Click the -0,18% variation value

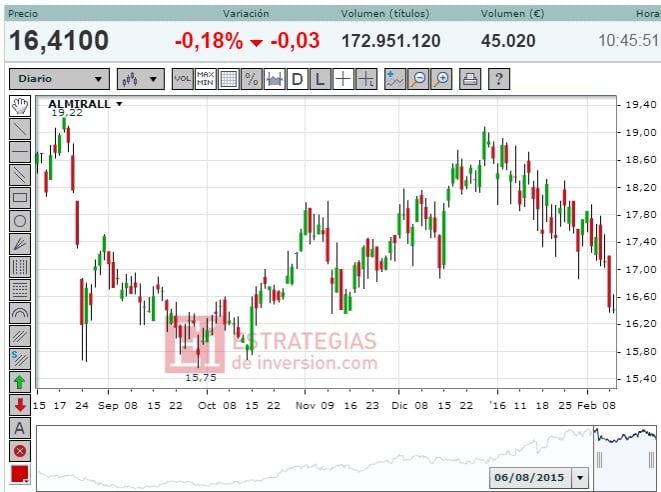click(x=209, y=41)
